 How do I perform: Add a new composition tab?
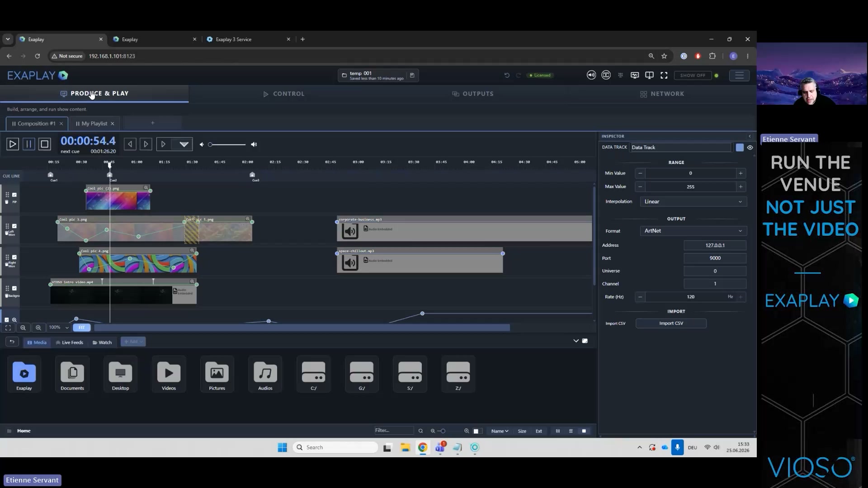pyautogui.click(x=153, y=123)
